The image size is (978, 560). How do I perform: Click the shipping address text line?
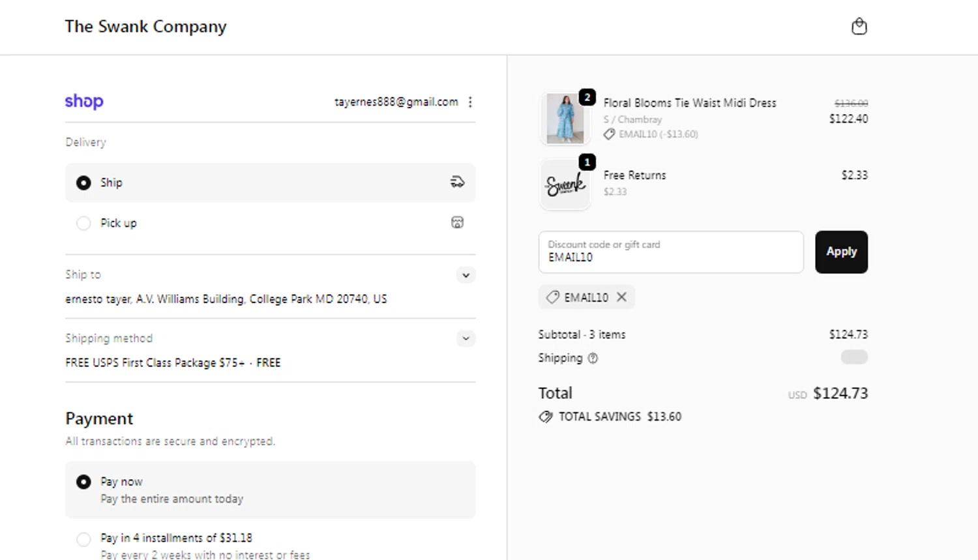pos(226,299)
